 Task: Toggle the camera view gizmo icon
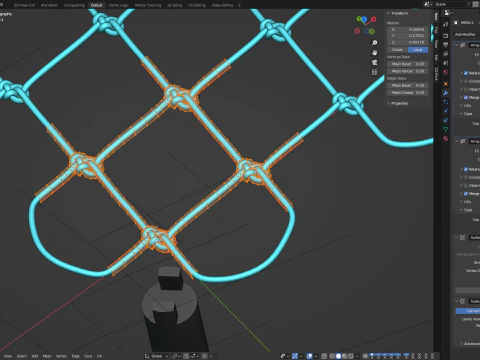[375, 62]
